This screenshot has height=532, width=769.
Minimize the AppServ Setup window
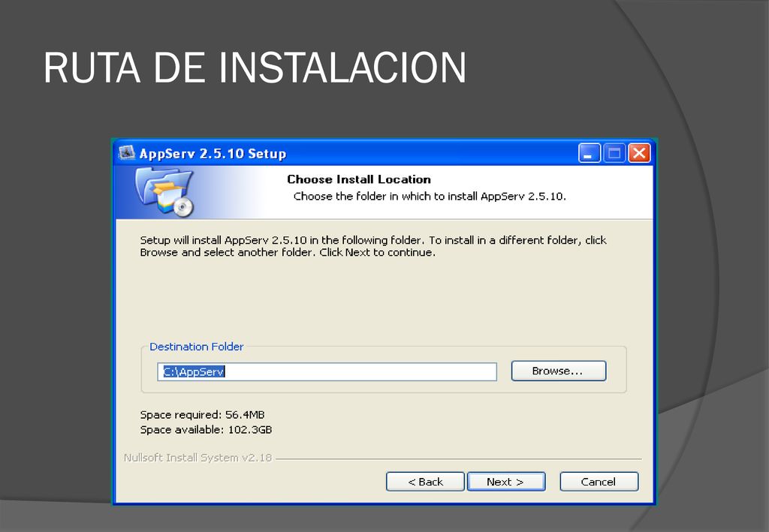coord(589,153)
